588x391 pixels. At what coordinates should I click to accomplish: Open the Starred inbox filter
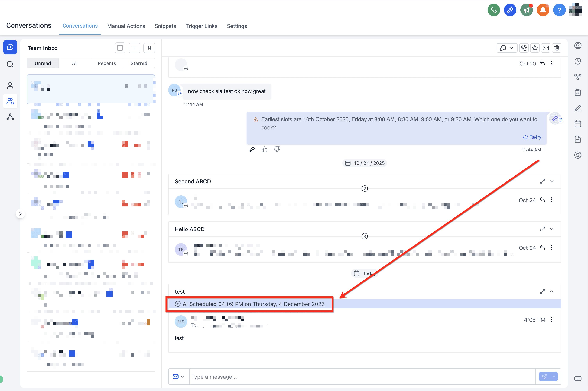[x=139, y=63]
